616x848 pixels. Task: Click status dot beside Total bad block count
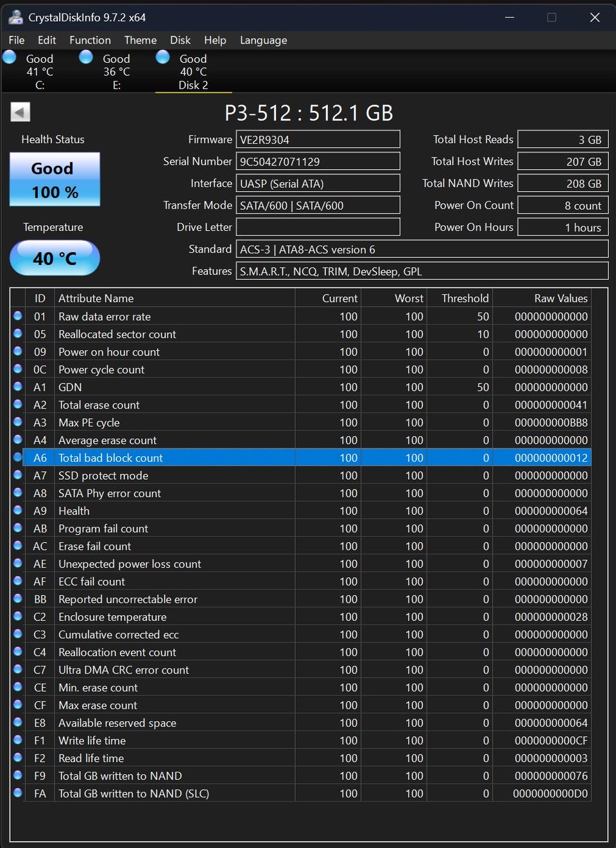tap(18, 457)
